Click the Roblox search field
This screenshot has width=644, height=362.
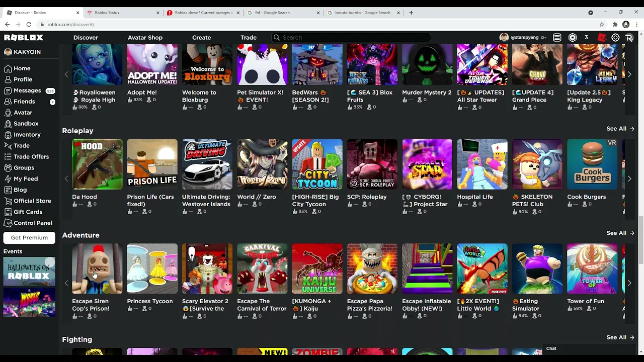coord(351,38)
